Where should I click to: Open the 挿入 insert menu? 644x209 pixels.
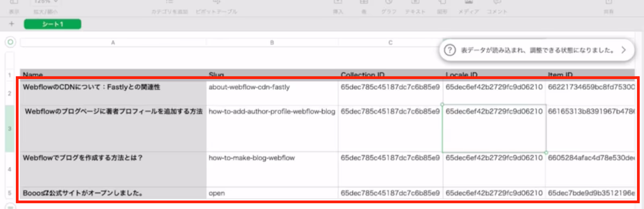[338, 7]
